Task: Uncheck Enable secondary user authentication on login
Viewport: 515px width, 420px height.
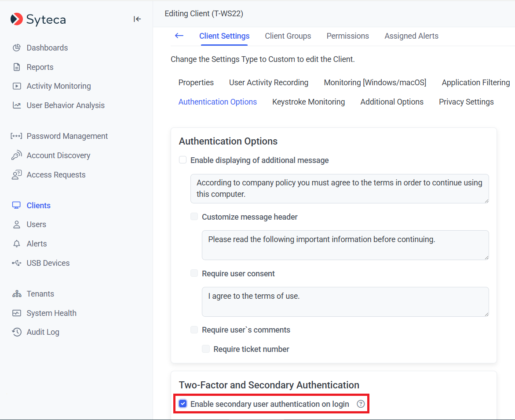Action: tap(183, 404)
